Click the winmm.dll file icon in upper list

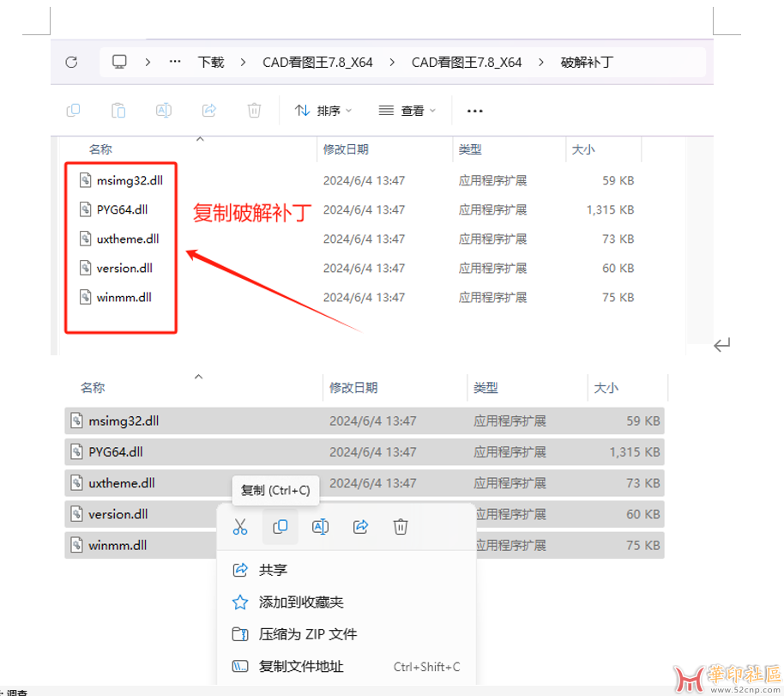(86, 297)
